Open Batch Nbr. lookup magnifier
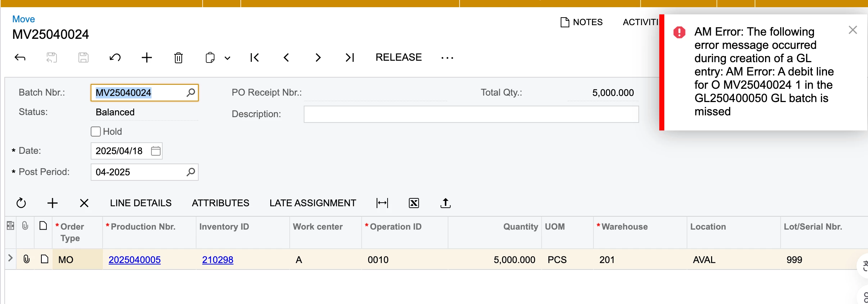The width and height of the screenshot is (868, 304). (x=191, y=93)
